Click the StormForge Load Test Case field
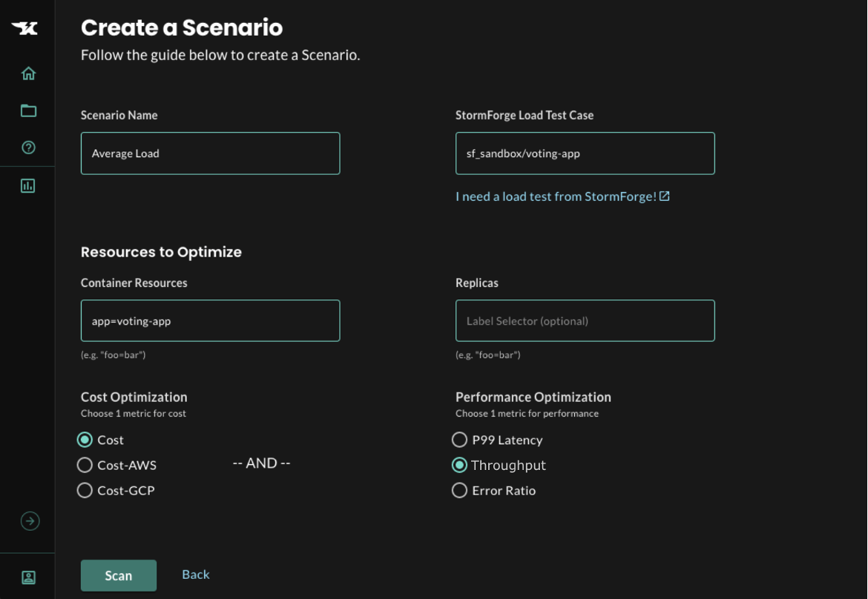Viewport: 868px width, 599px height. (585, 153)
